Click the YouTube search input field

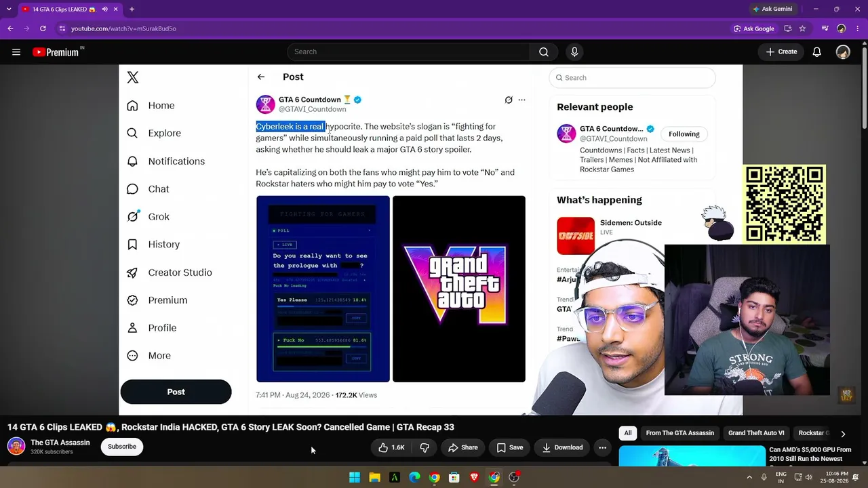tap(409, 52)
